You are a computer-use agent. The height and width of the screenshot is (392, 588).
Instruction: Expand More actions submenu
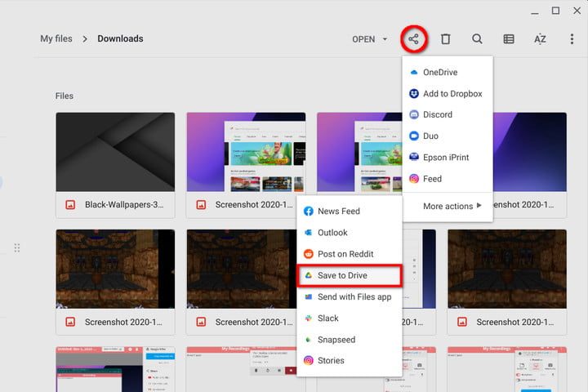click(448, 206)
